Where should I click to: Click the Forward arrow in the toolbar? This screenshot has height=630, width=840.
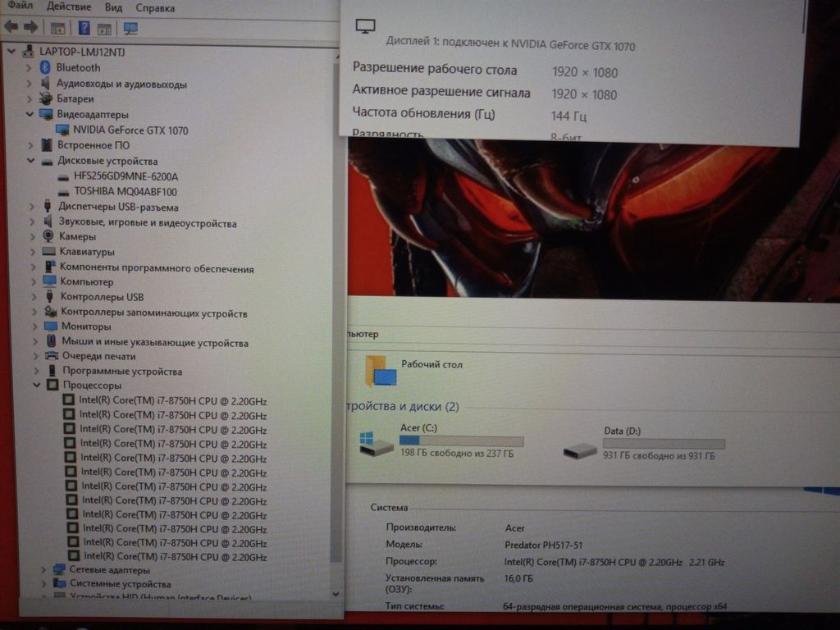[30, 27]
